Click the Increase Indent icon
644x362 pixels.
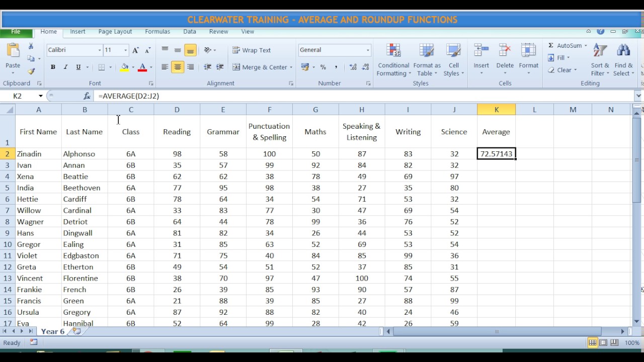220,67
